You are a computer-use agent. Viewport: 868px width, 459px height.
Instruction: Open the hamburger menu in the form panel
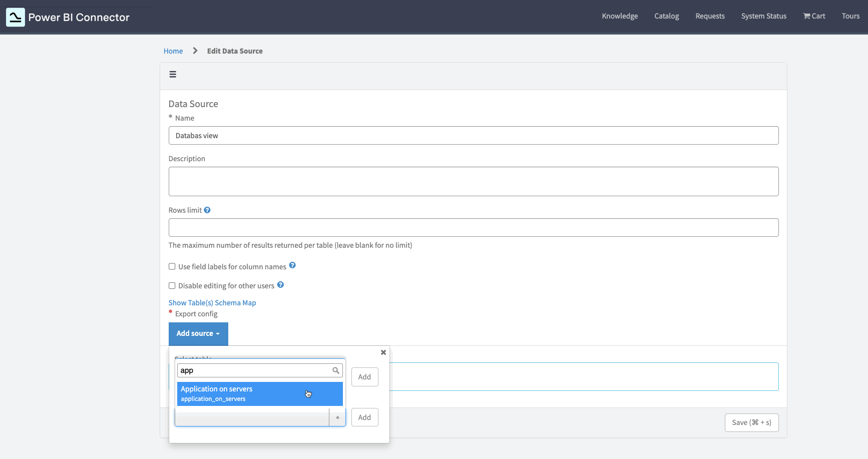(x=173, y=74)
